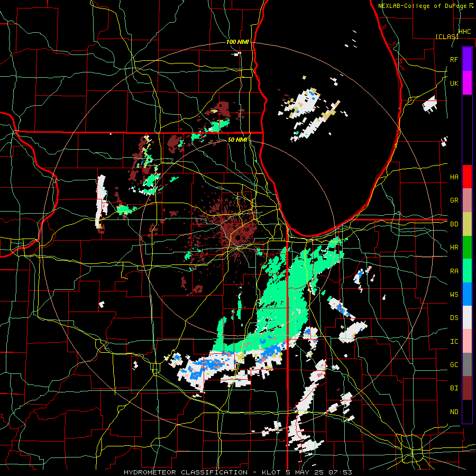Click the HYDROMETEOR CLASSIFICATION KLOT title text
The width and height of the screenshot is (476, 476).
[x=238, y=472]
